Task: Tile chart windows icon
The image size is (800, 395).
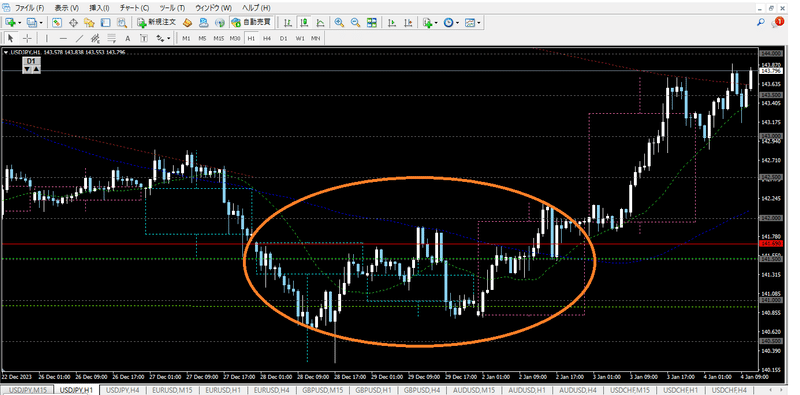Action: pos(372,22)
